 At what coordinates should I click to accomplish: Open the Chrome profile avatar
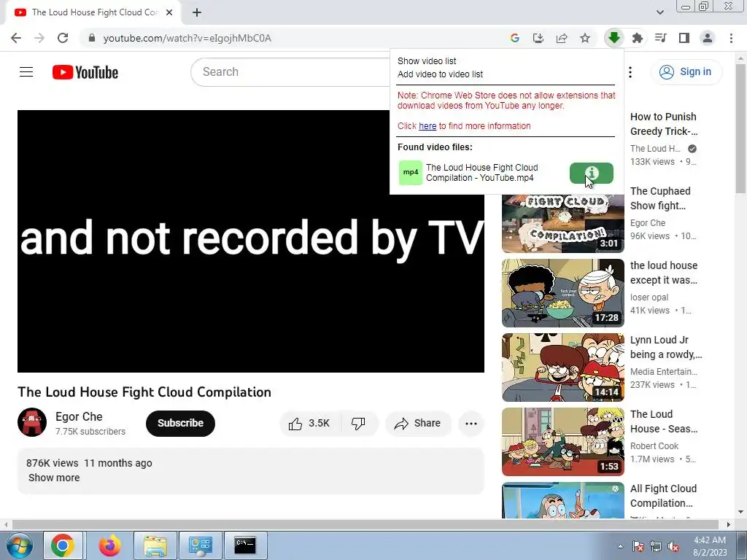tap(708, 38)
